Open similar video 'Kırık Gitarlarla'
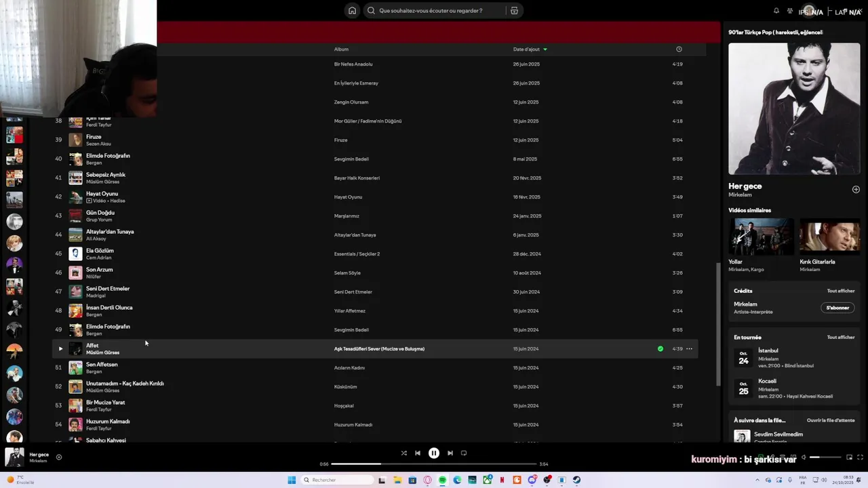The image size is (868, 488). click(830, 237)
